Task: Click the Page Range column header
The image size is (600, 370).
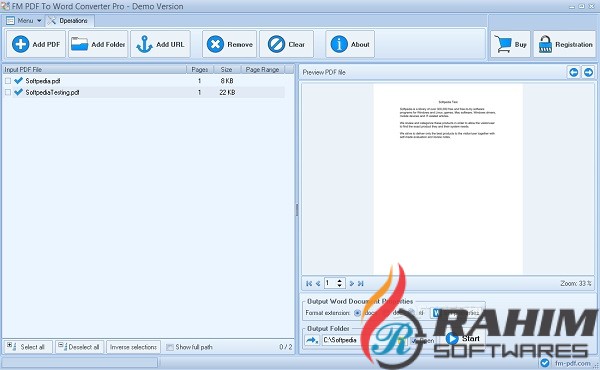Action: pos(262,69)
